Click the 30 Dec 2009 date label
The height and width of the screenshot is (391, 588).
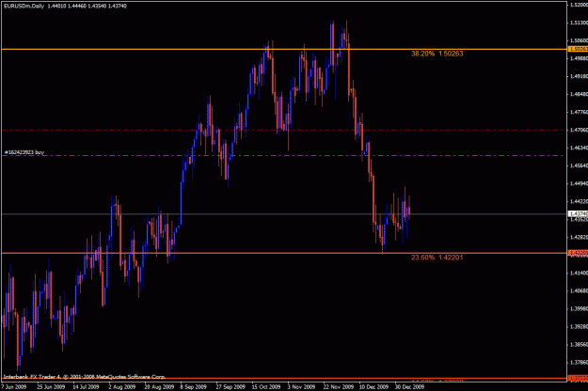point(409,386)
